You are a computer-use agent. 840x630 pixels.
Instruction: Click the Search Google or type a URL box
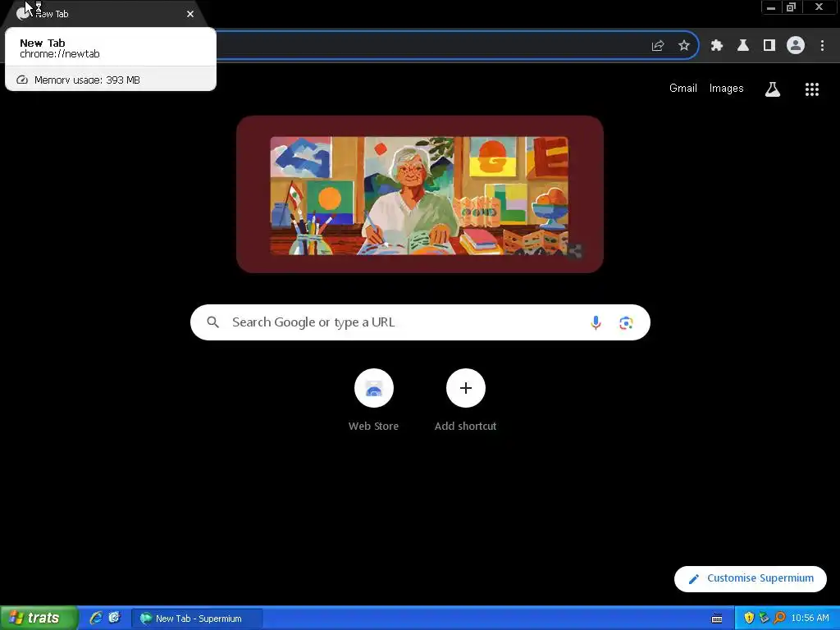[420, 322]
